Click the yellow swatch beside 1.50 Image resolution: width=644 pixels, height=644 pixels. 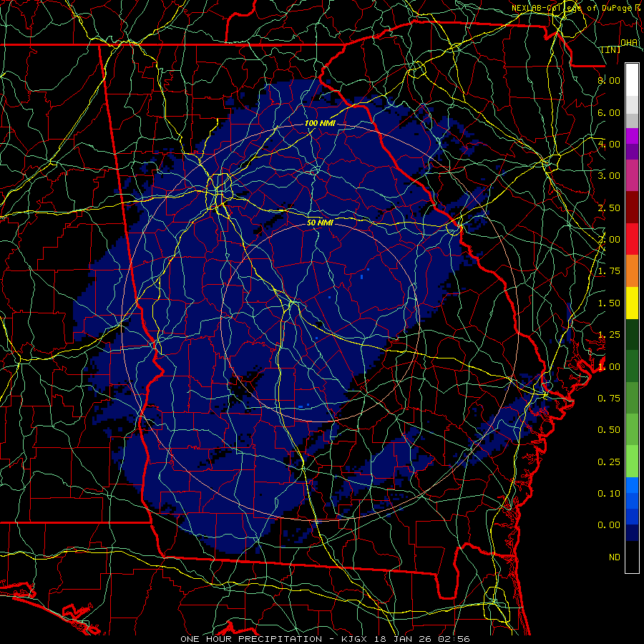point(632,303)
